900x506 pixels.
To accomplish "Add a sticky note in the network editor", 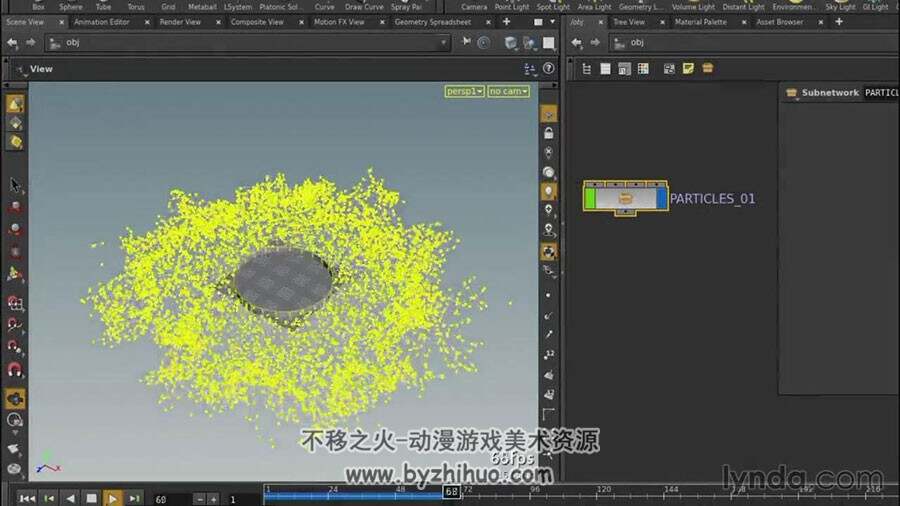I will (x=688, y=69).
